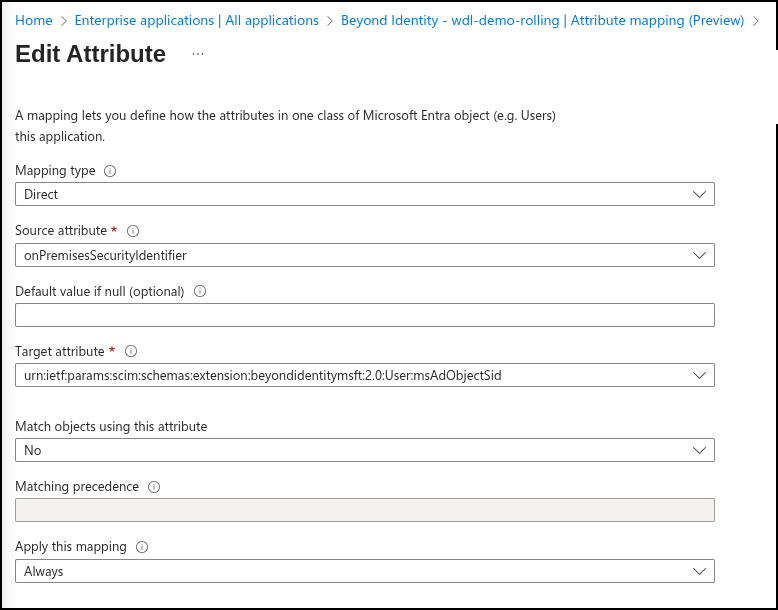Go to Home in the breadcrumb

(34, 20)
